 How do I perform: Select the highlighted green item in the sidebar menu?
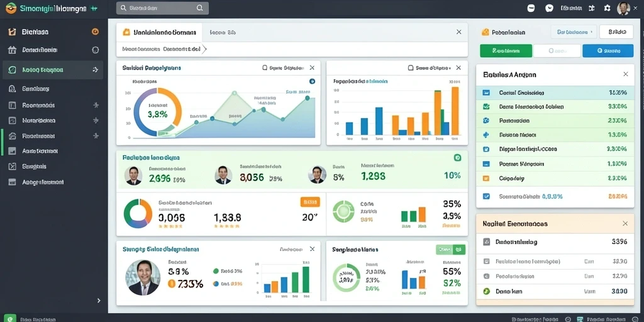tap(53, 70)
